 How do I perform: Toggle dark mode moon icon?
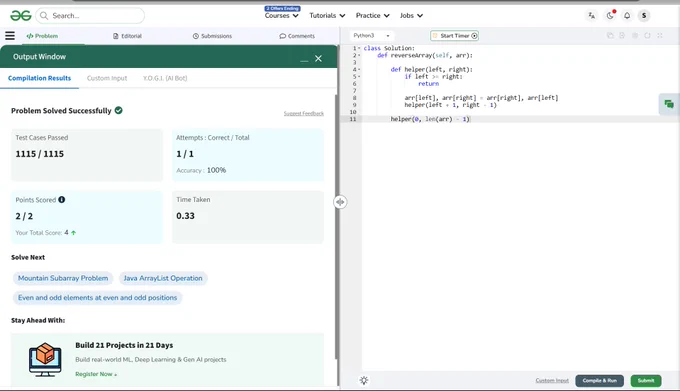coord(610,16)
